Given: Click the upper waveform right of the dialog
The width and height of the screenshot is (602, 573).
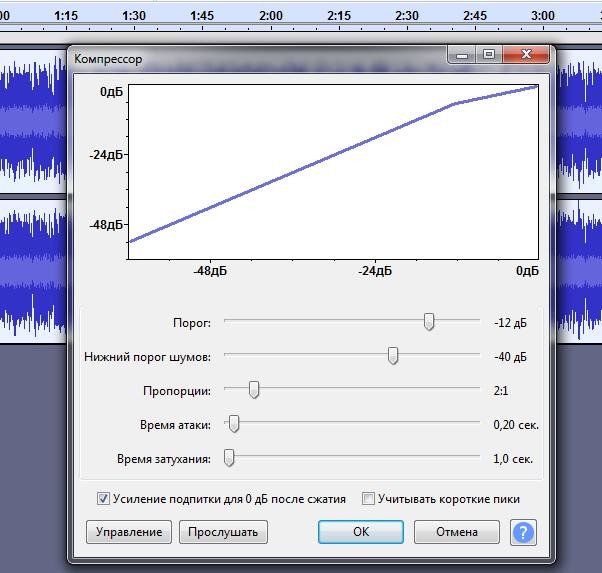Looking at the screenshot, I should (x=578, y=120).
